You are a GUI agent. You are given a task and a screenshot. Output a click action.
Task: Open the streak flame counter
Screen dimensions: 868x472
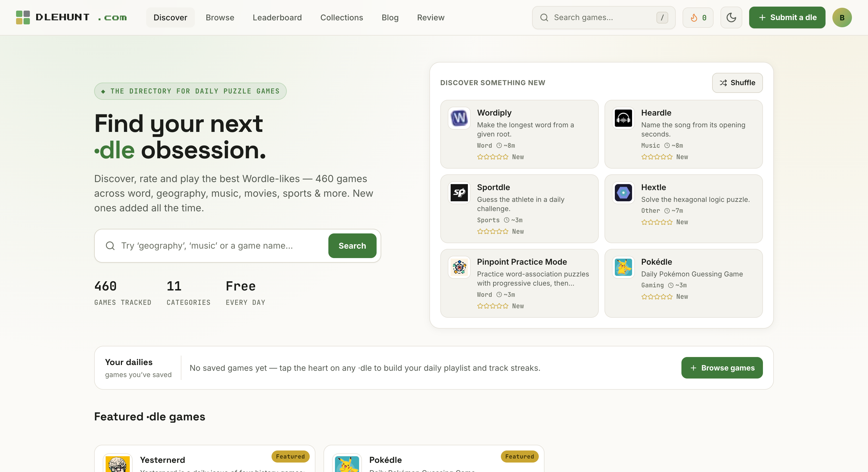click(698, 17)
